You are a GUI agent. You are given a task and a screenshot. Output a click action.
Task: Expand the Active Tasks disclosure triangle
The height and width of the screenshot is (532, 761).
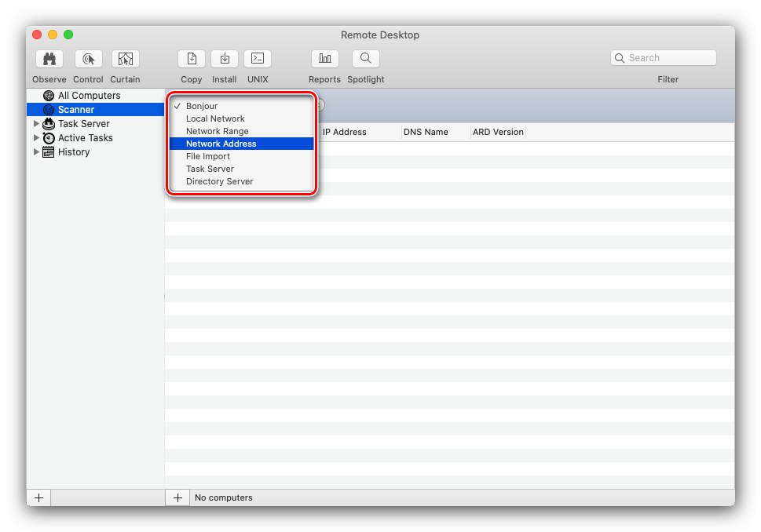(x=36, y=138)
